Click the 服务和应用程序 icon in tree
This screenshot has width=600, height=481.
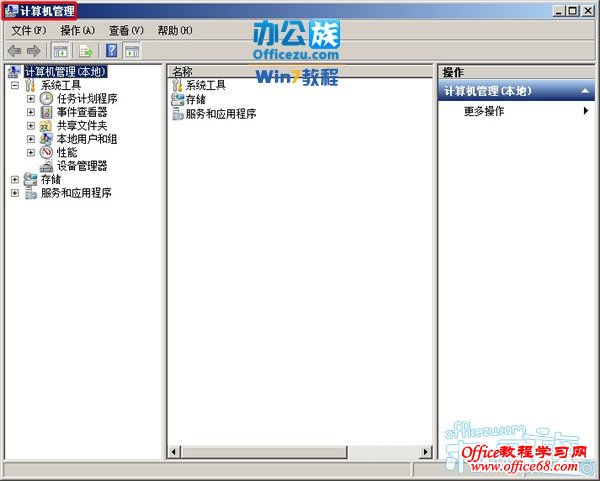[30, 193]
